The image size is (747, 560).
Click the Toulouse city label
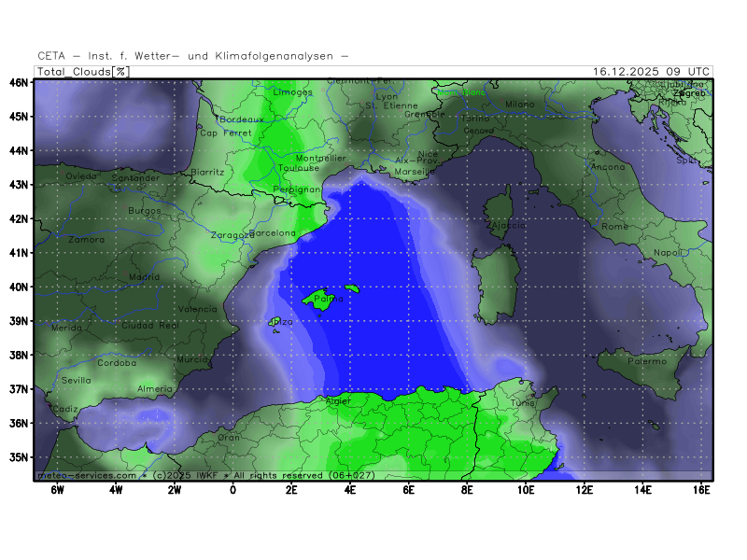point(299,169)
